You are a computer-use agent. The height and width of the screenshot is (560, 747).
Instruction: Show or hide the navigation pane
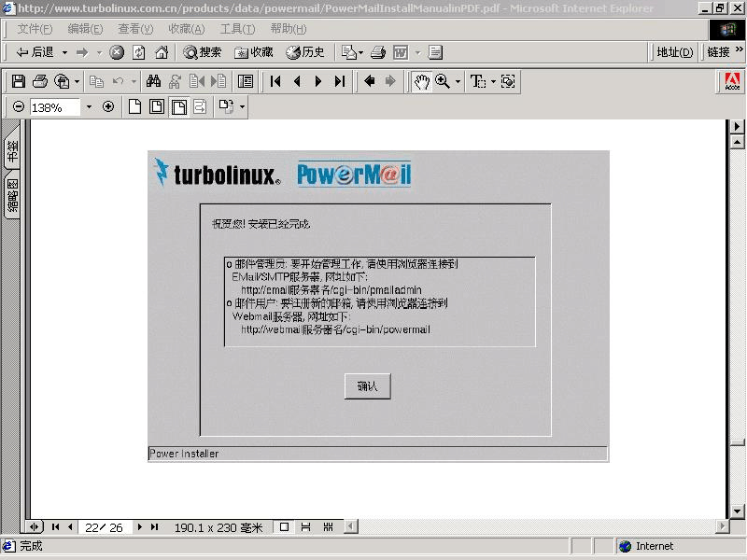(x=246, y=81)
